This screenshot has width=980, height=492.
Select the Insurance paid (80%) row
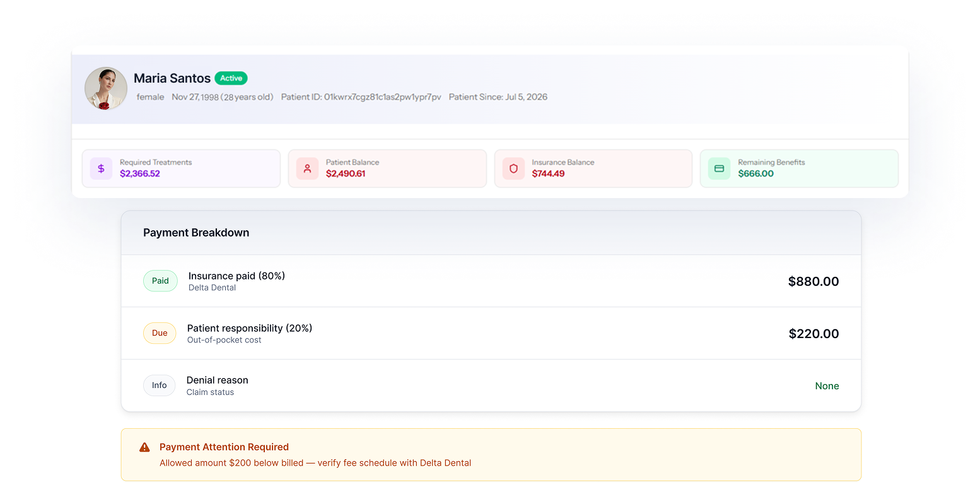point(491,281)
